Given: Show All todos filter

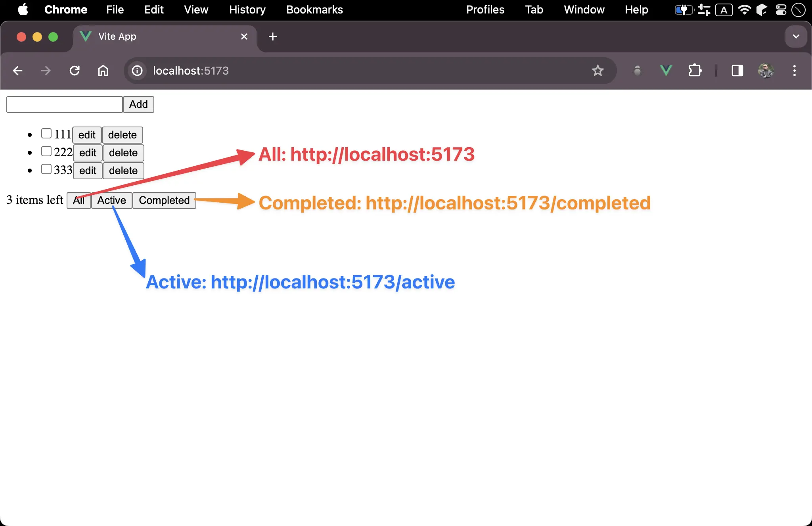Looking at the screenshot, I should click(79, 200).
